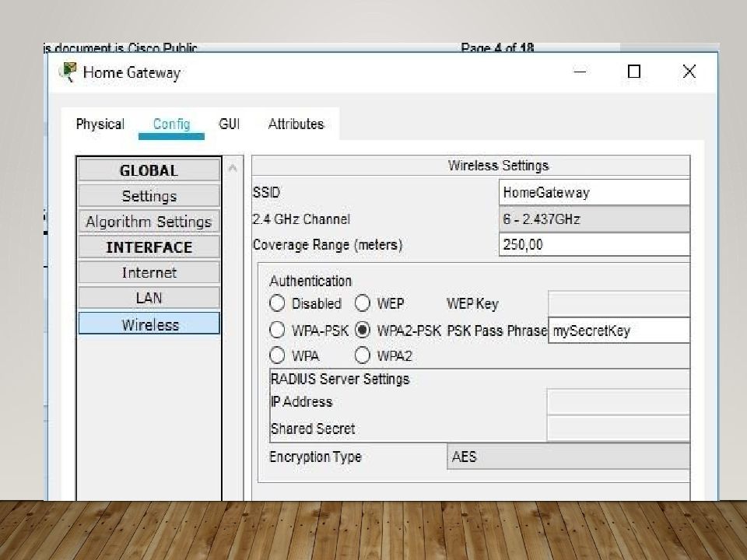Minimize the Home Gateway window
Screen dimensions: 747x560
click(580, 72)
